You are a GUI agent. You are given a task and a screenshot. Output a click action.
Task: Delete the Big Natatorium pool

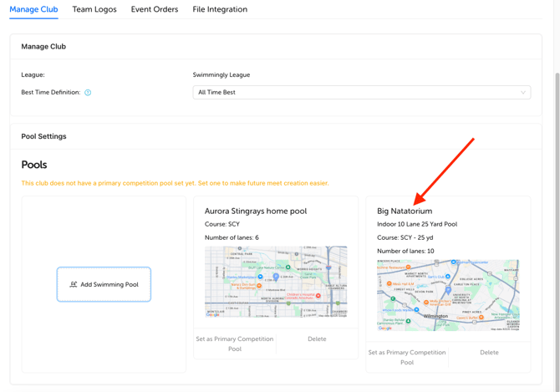489,353
